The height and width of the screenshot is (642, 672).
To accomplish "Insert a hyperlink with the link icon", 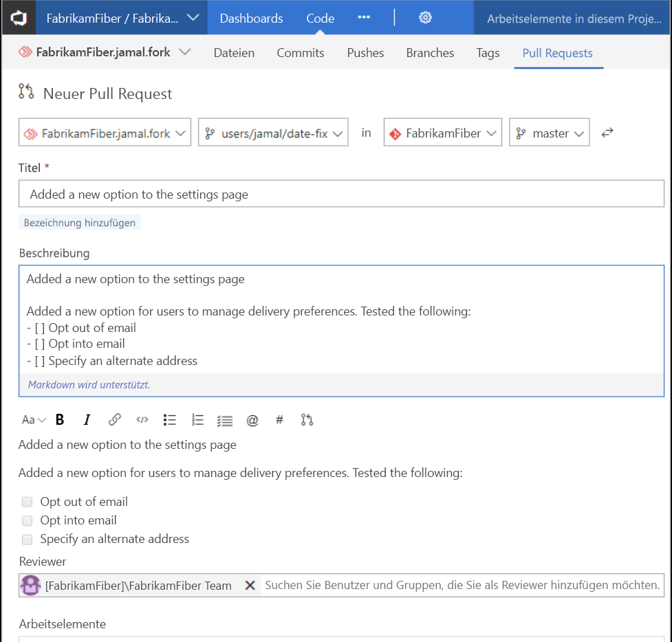I will coord(114,420).
